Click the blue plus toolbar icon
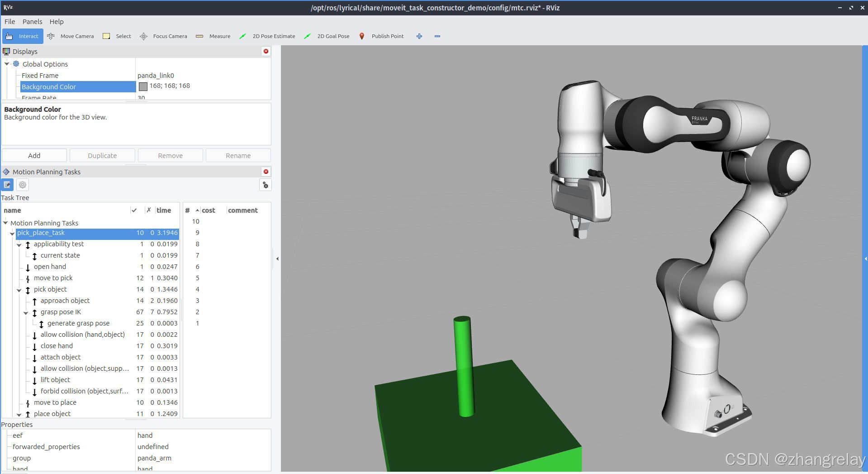The image size is (868, 474). pyautogui.click(x=419, y=36)
